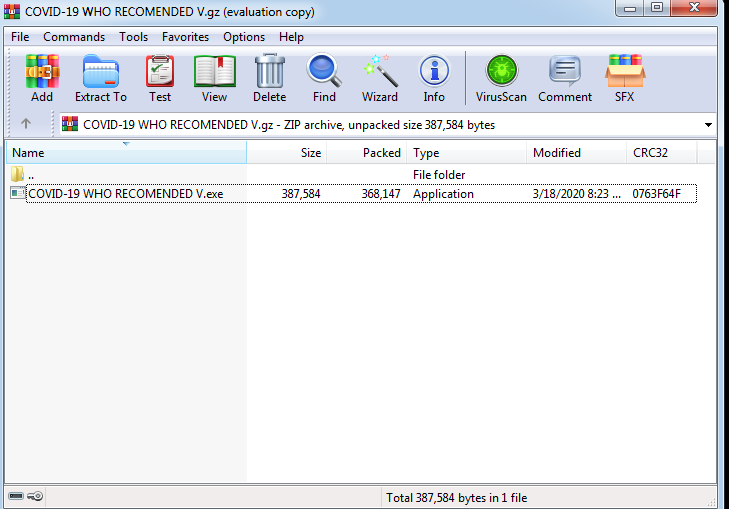The height and width of the screenshot is (509, 729).
Task: Click the 368,147 packed value
Action: 381,194
